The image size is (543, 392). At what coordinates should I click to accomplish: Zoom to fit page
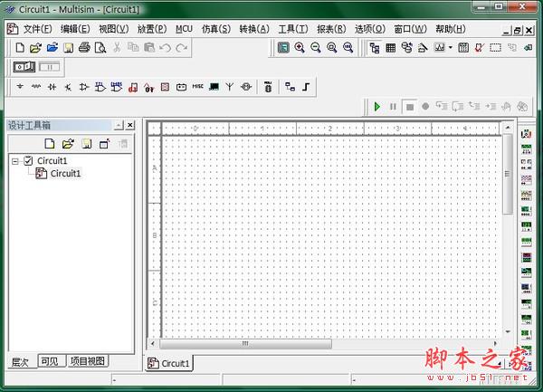(x=348, y=47)
